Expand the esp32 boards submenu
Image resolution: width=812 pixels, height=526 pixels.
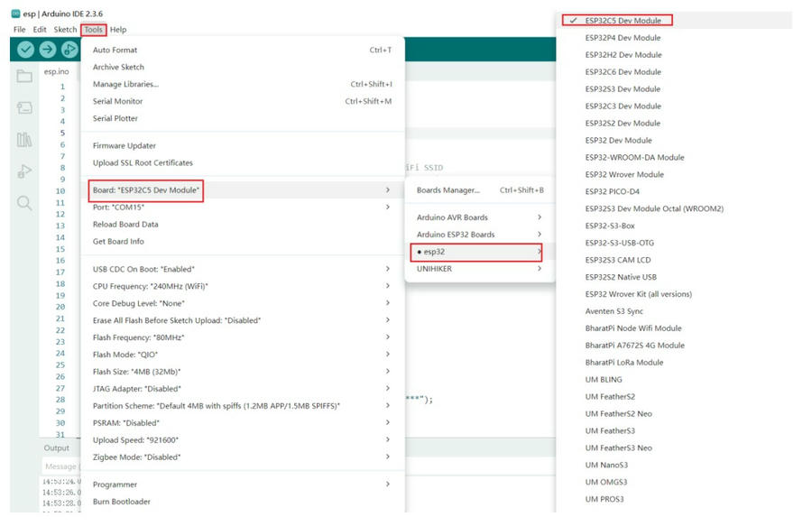(480, 252)
